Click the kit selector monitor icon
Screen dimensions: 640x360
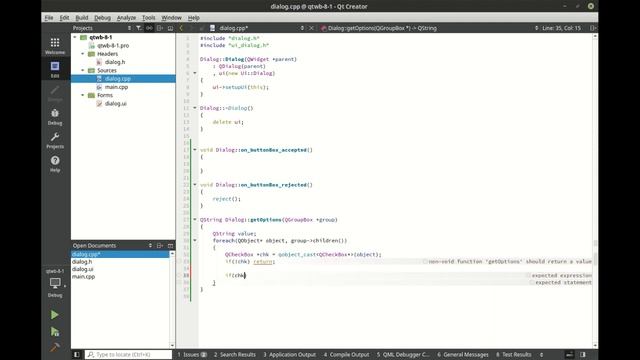coord(55,283)
